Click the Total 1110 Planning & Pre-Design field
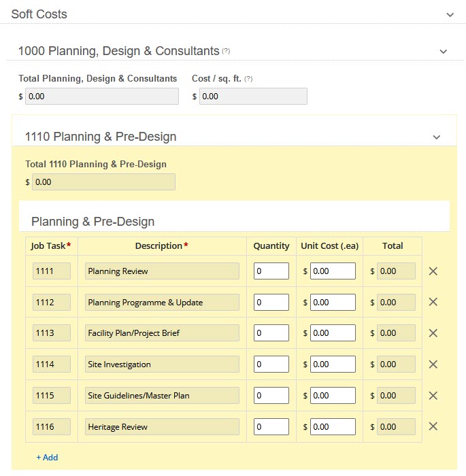The height and width of the screenshot is (476, 466). point(103,182)
